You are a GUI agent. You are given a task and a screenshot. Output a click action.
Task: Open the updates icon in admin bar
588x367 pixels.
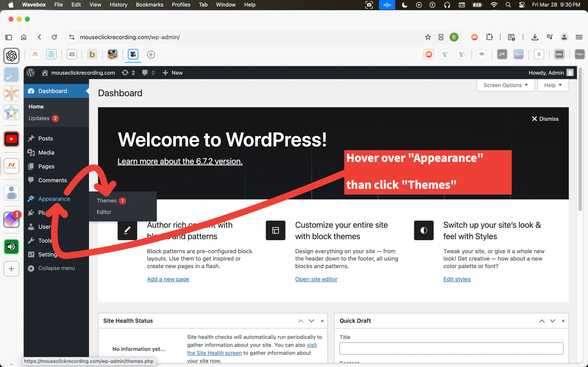point(125,72)
